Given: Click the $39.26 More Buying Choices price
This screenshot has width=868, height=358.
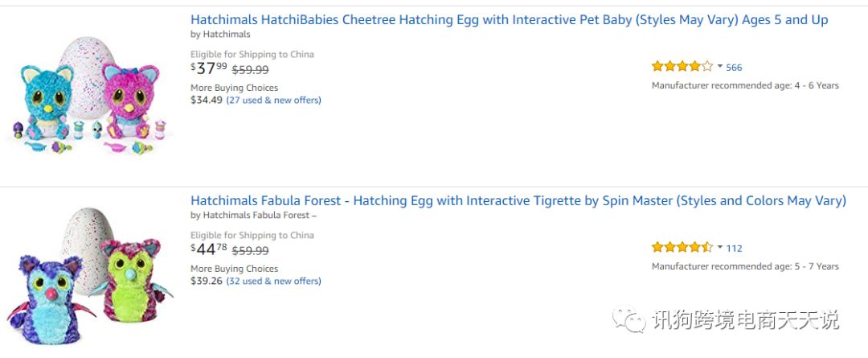Looking at the screenshot, I should [x=207, y=281].
